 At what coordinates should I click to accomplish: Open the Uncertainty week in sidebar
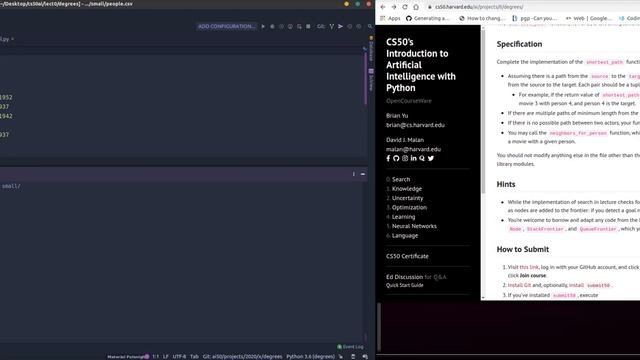(407, 198)
